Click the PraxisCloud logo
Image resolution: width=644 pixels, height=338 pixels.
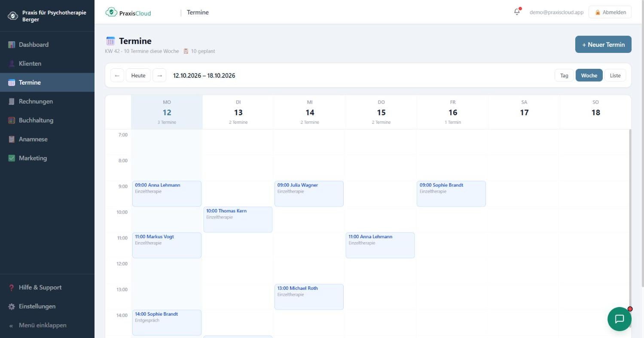coord(128,12)
